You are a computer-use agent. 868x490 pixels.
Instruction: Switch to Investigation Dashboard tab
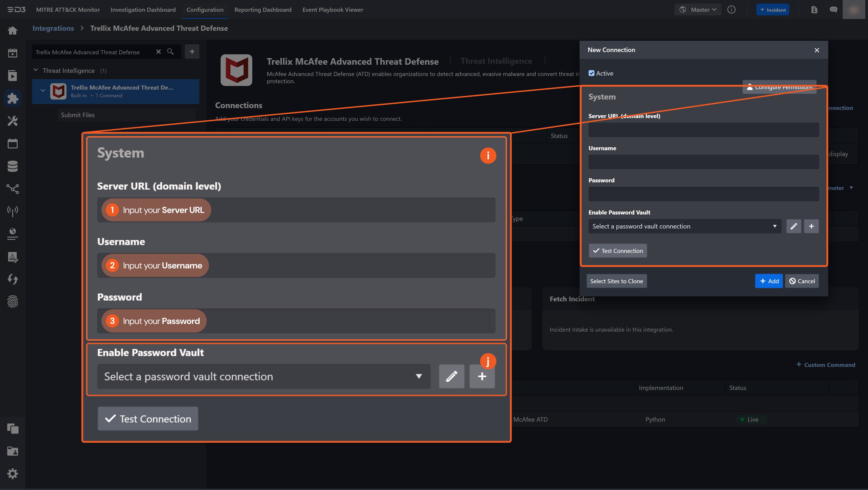tap(143, 10)
